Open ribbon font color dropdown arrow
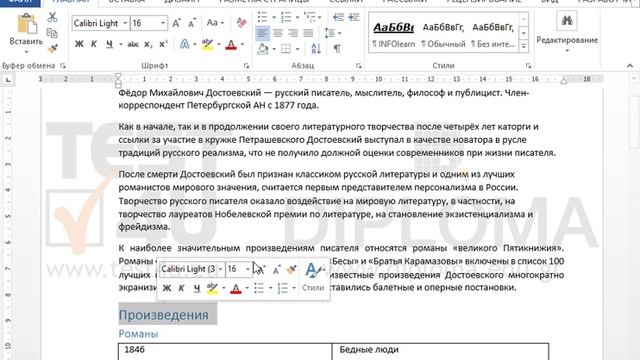 pyautogui.click(x=242, y=44)
